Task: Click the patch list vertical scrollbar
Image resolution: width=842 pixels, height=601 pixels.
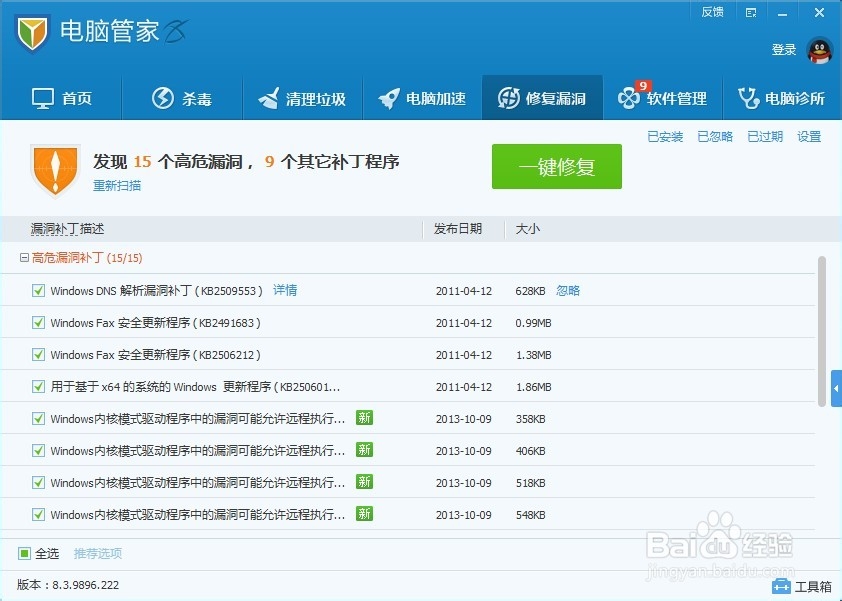Action: coord(822,331)
